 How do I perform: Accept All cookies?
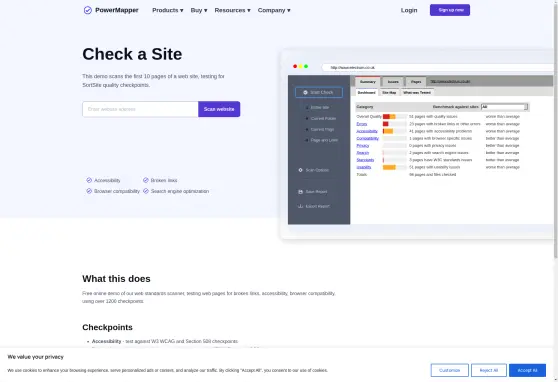coord(527,370)
